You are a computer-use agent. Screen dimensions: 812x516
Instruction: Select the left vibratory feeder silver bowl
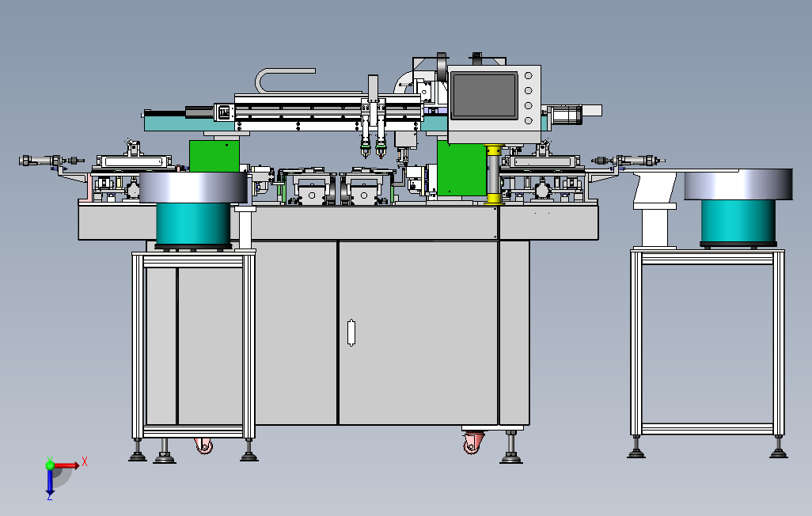click(193, 187)
